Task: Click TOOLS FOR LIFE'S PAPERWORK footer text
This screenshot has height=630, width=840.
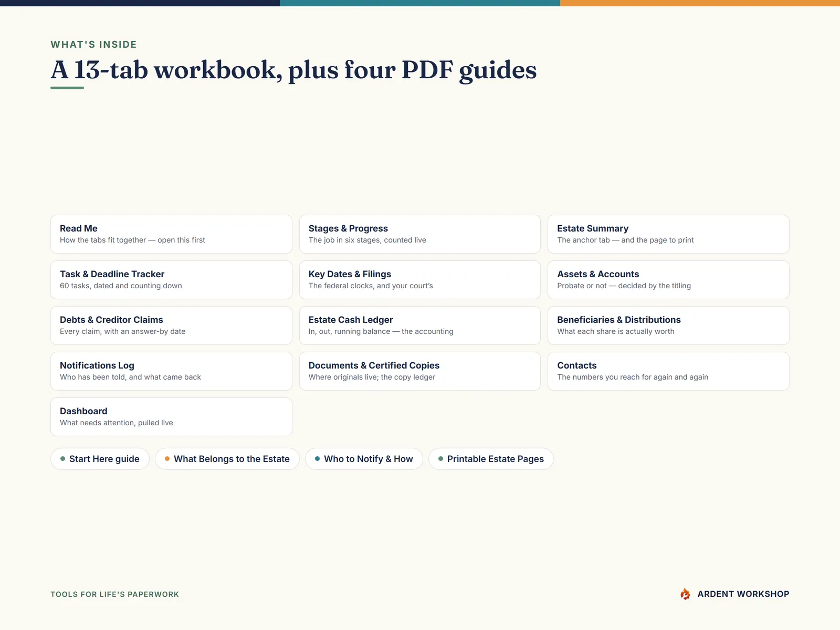Action: [x=114, y=594]
